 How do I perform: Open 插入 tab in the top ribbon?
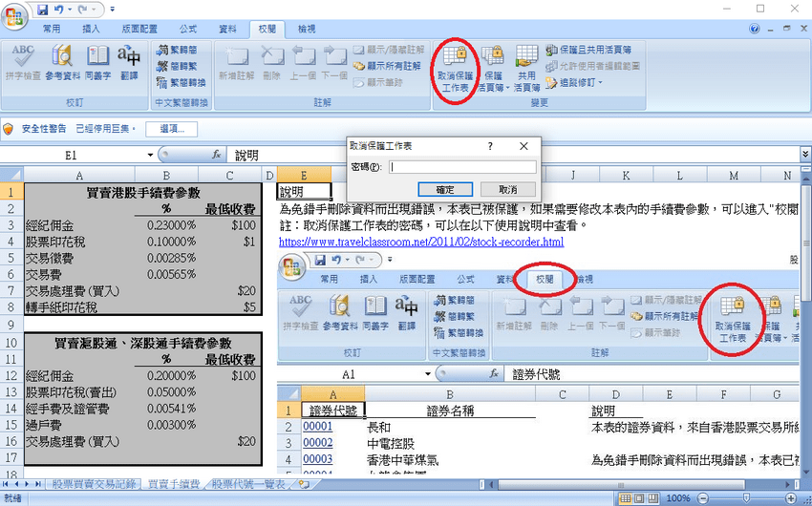(91, 29)
